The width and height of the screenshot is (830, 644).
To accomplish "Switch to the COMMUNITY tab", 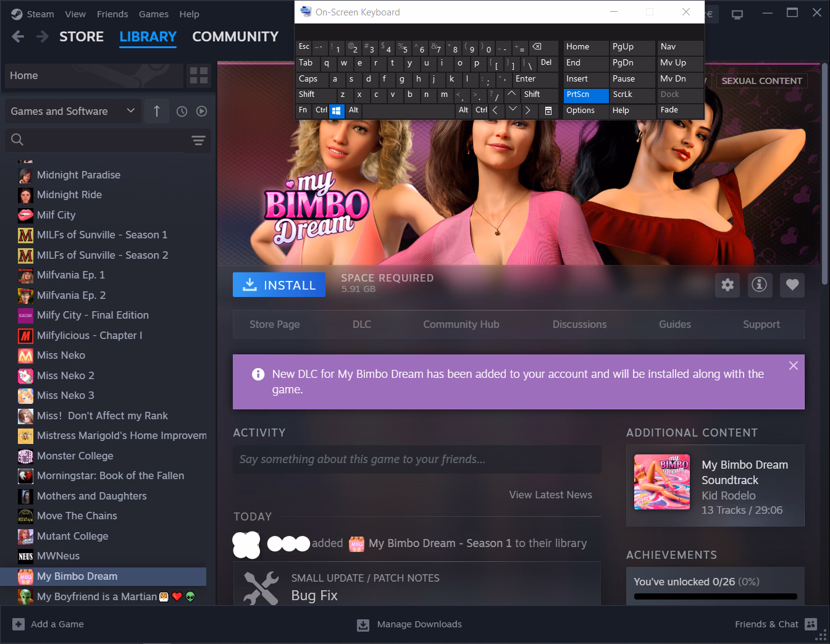I will coord(235,37).
